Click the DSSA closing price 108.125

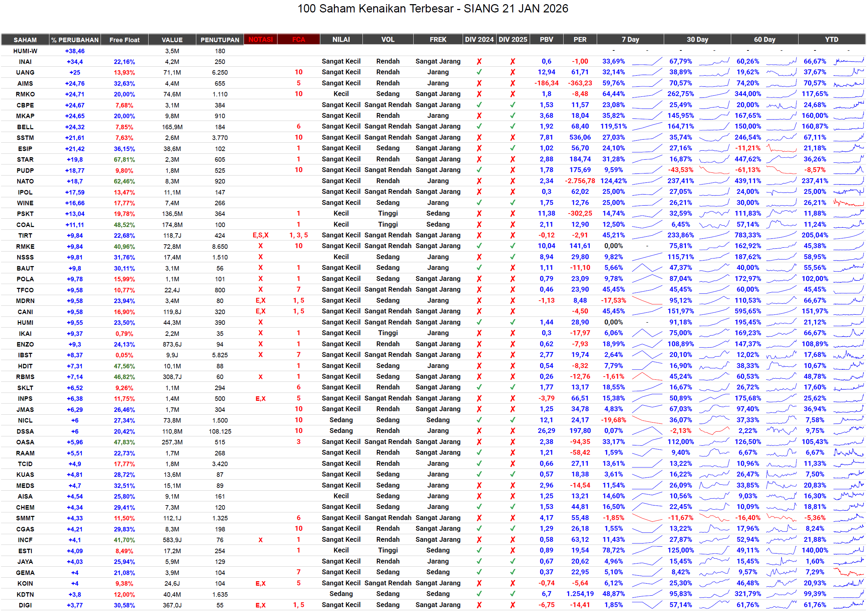coord(220,431)
